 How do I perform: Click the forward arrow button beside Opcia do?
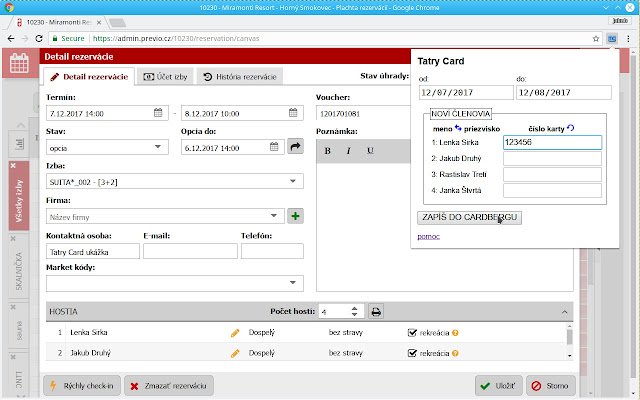(295, 146)
